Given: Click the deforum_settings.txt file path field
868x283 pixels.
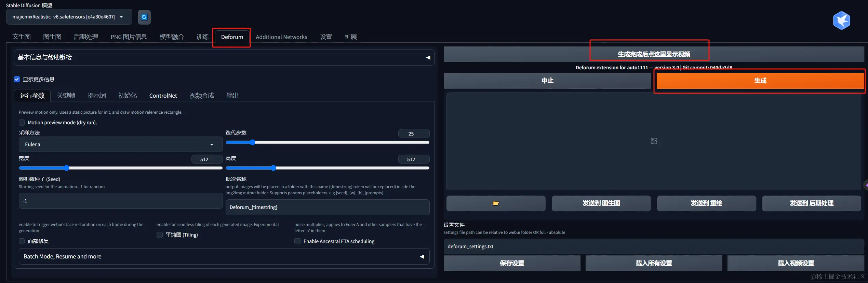Looking at the screenshot, I should [x=654, y=246].
